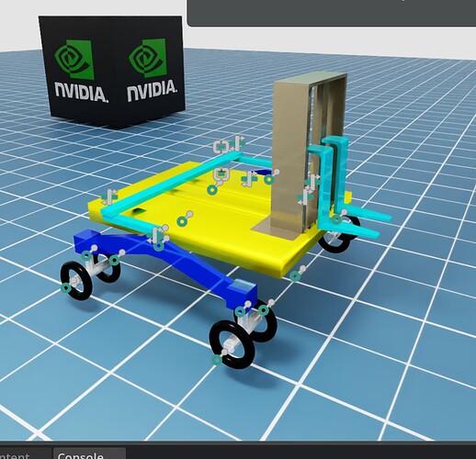Screen dimensions: 476x459
Task: Select the lower prismatic joint icon on the mast
Action: point(306,196)
